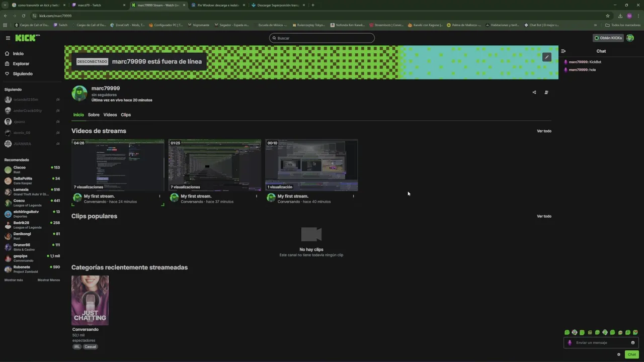Switch to the Inicio channel tab
Screen dimensions: 644x362
pyautogui.click(x=78, y=115)
